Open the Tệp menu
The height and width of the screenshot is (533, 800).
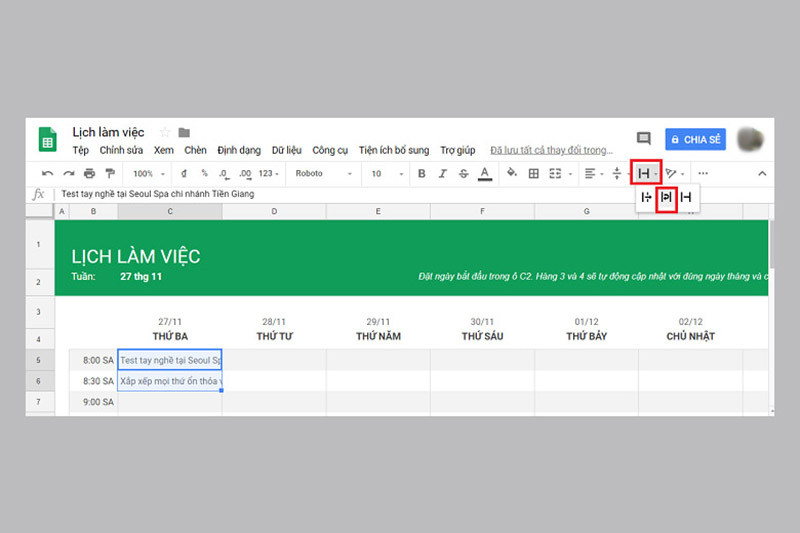click(x=80, y=150)
